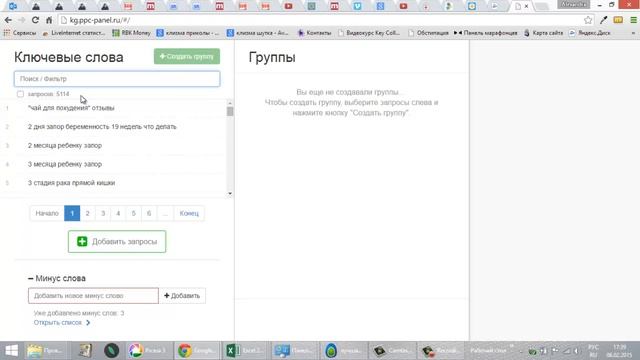Show hidden bookmarks via overflow chevron
Viewport: 640px width, 360px height.
633,33
